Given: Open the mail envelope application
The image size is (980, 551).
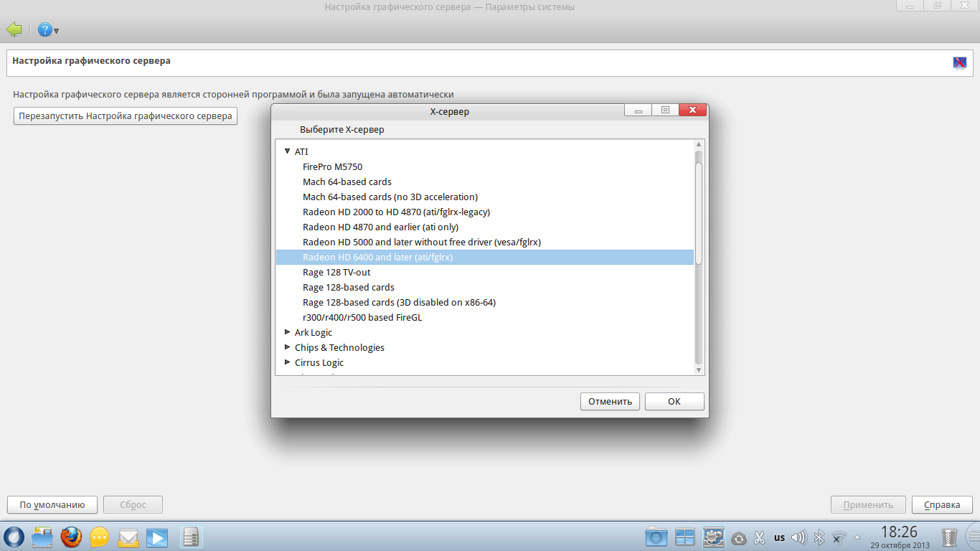Looking at the screenshot, I should [x=128, y=537].
